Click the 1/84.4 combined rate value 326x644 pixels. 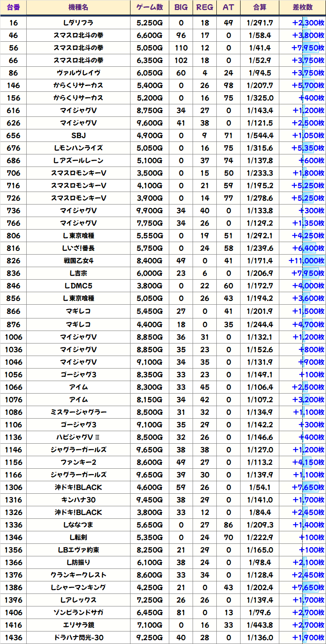[x=260, y=513]
